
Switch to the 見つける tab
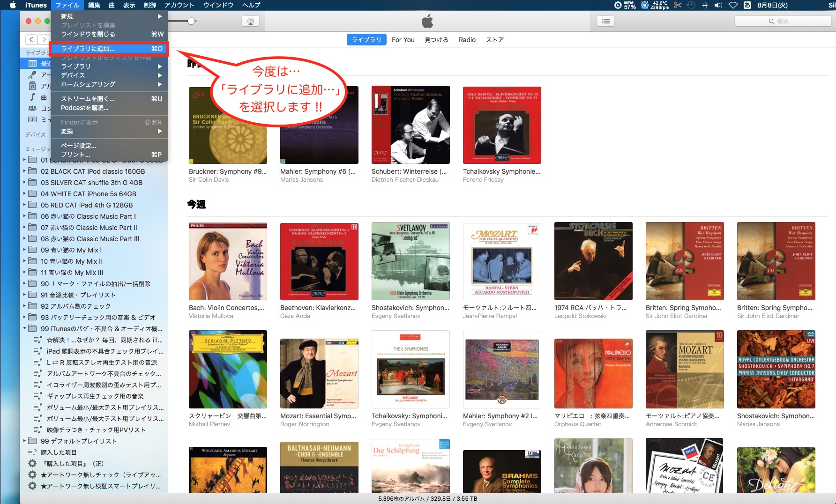436,40
